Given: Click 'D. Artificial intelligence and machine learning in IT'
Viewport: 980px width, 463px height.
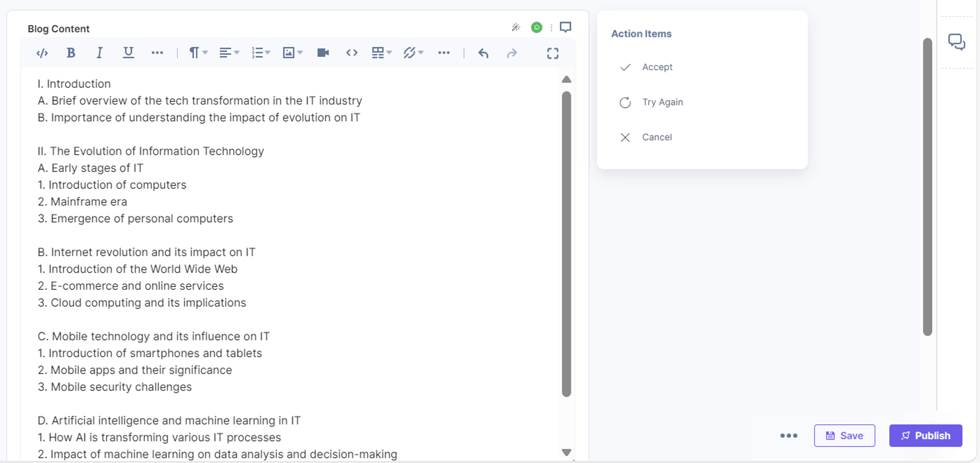Looking at the screenshot, I should tap(169, 421).
